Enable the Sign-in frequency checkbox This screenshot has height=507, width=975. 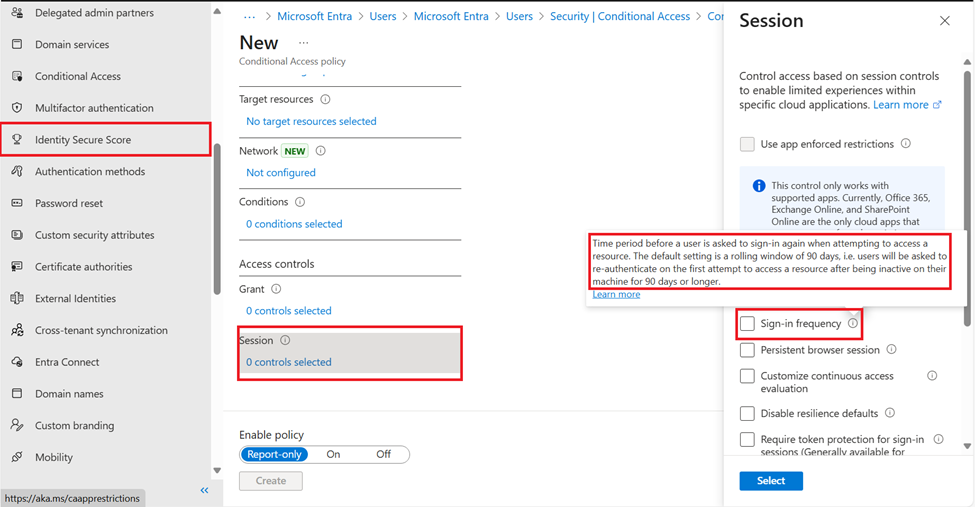click(747, 323)
